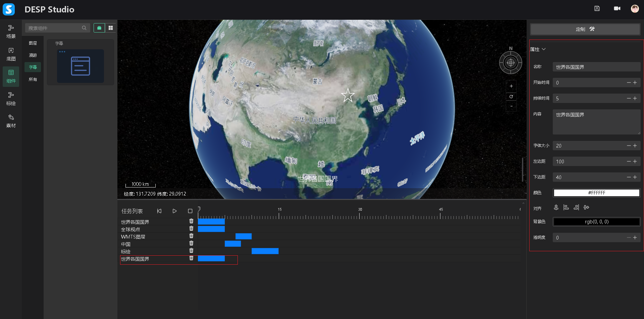
Task: Click the save icon in top bar
Action: 597,9
